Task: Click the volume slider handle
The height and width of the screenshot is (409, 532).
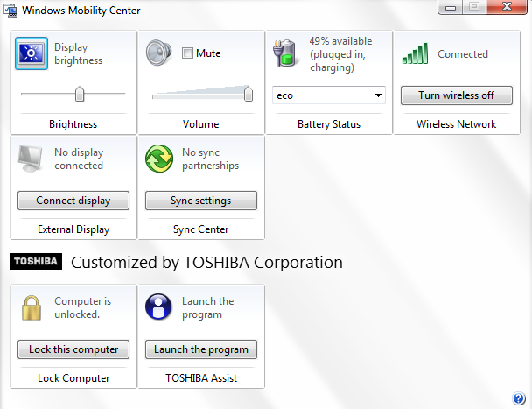Action: [248, 94]
